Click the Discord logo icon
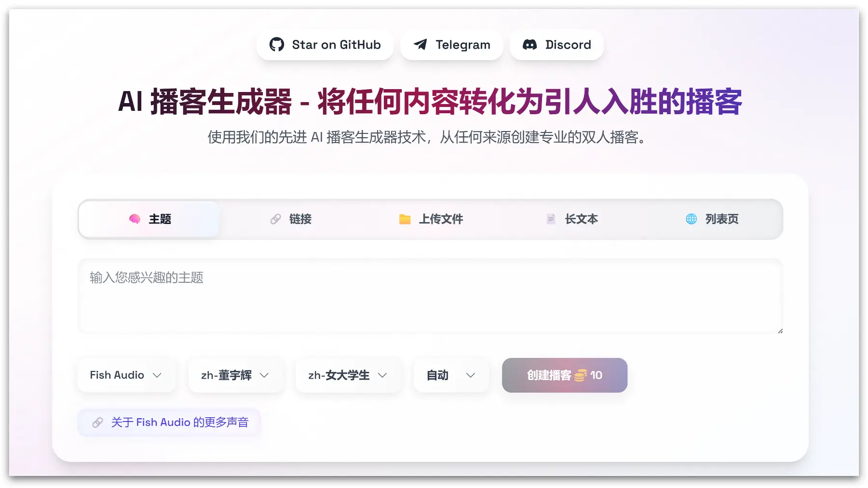 click(x=530, y=45)
